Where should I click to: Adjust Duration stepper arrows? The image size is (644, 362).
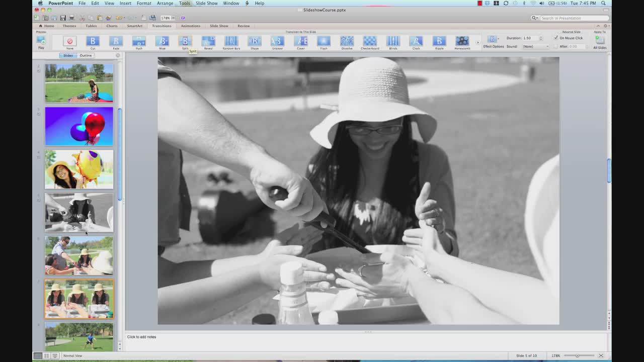pos(541,38)
